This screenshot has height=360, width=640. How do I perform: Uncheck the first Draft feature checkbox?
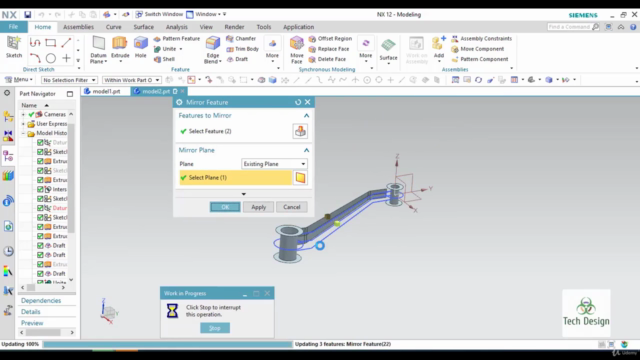(40, 245)
